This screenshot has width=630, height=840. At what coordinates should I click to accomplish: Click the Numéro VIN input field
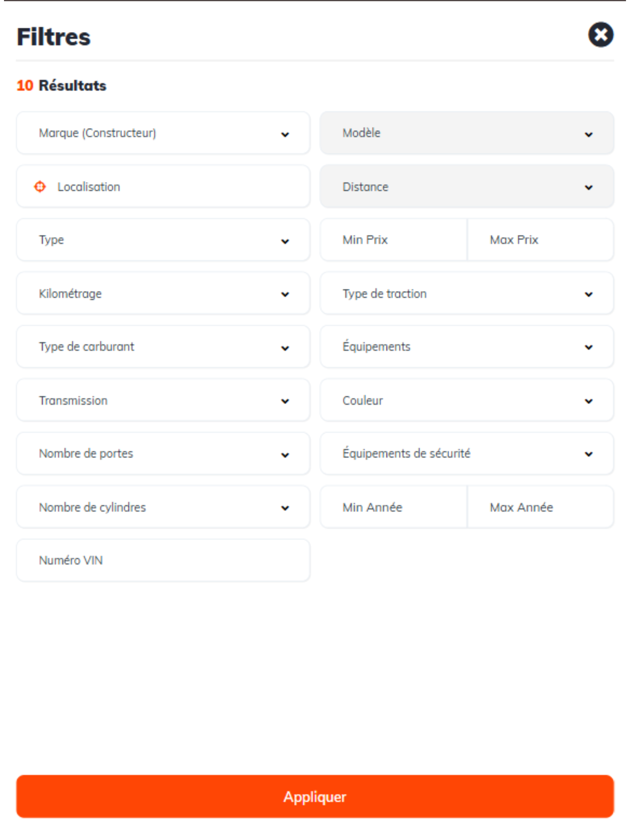point(163,561)
